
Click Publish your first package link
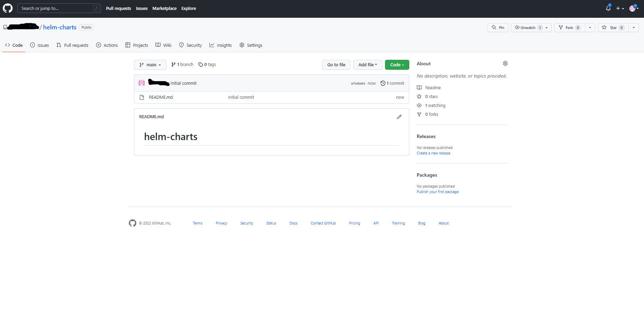click(438, 192)
